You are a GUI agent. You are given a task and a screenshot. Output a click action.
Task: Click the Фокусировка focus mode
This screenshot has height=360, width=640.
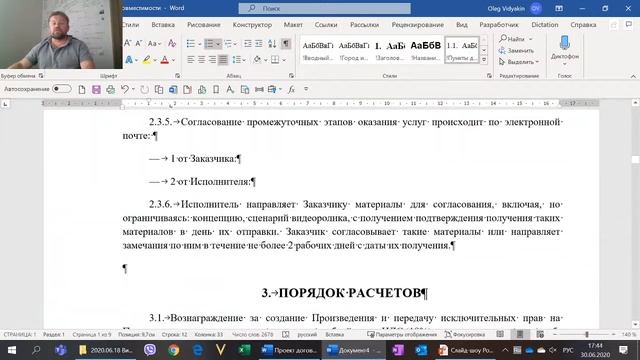pos(464,334)
